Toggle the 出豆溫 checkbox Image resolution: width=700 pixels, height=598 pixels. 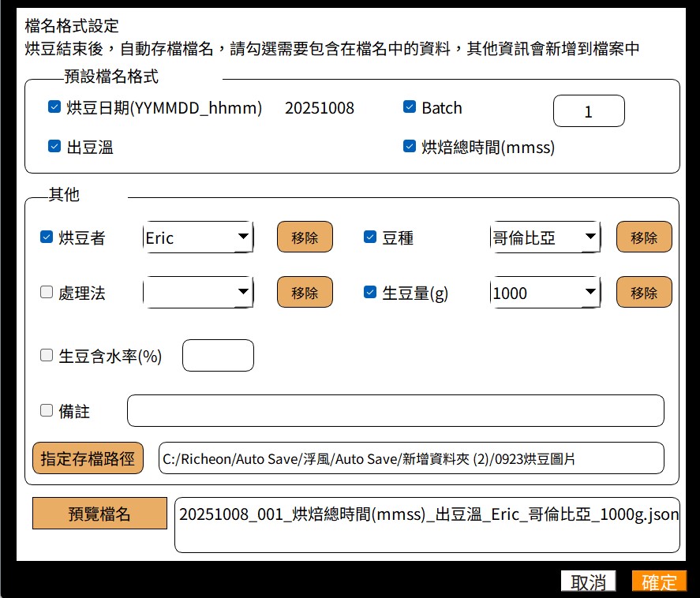pyautogui.click(x=54, y=146)
